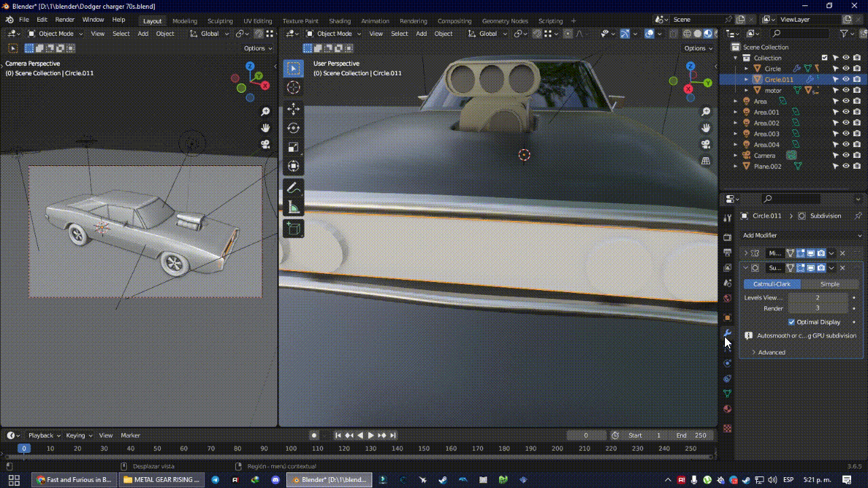Hide the Camera object with its eye icon
868x488 pixels.
(846, 155)
